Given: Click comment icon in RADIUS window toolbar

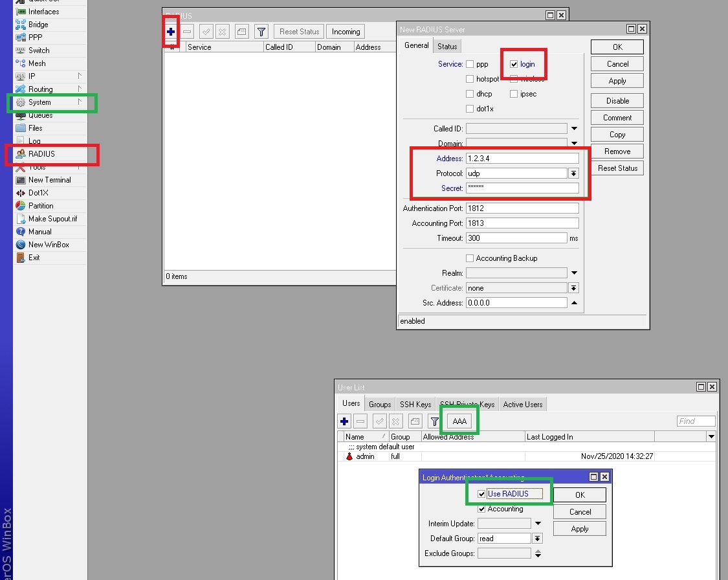Looking at the screenshot, I should click(x=242, y=32).
